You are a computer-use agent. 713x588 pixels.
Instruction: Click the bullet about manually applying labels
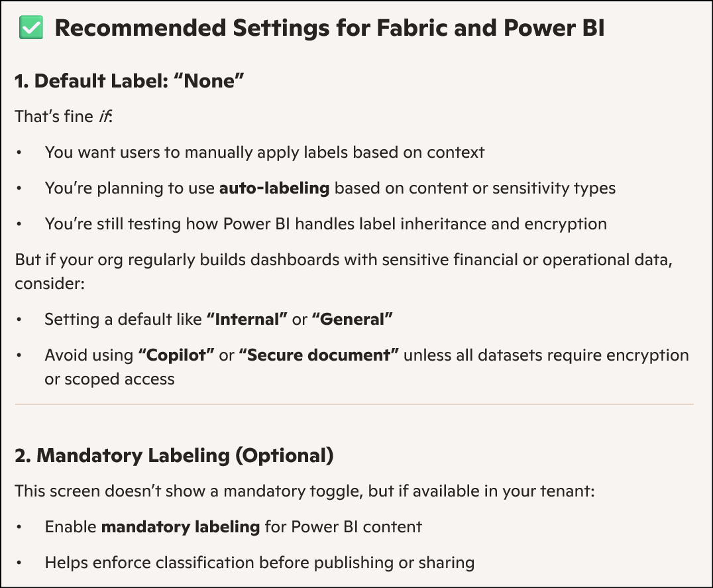pyautogui.click(x=264, y=152)
